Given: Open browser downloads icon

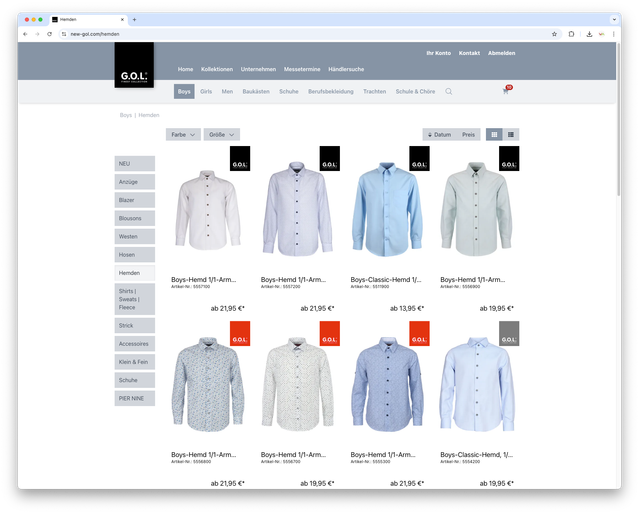Looking at the screenshot, I should (x=589, y=34).
